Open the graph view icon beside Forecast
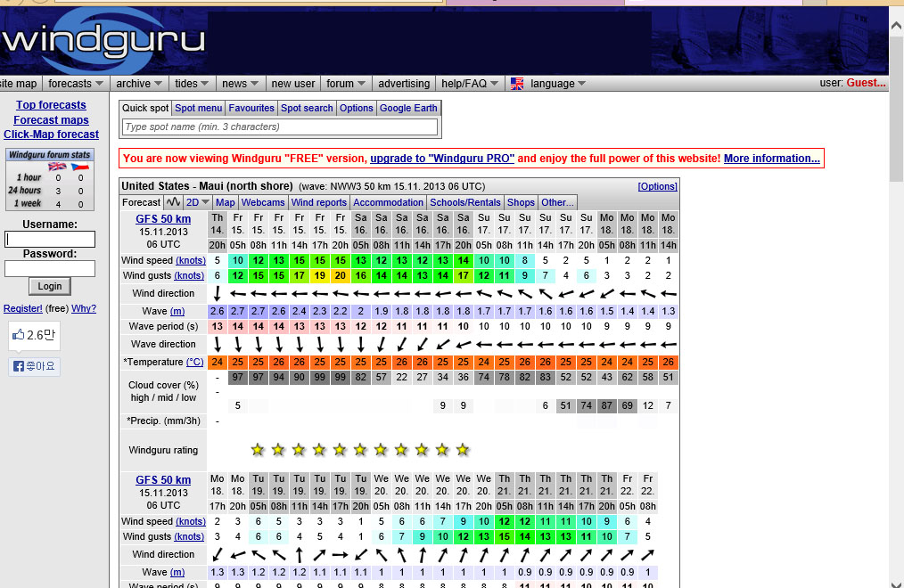The width and height of the screenshot is (904, 588). [x=173, y=202]
